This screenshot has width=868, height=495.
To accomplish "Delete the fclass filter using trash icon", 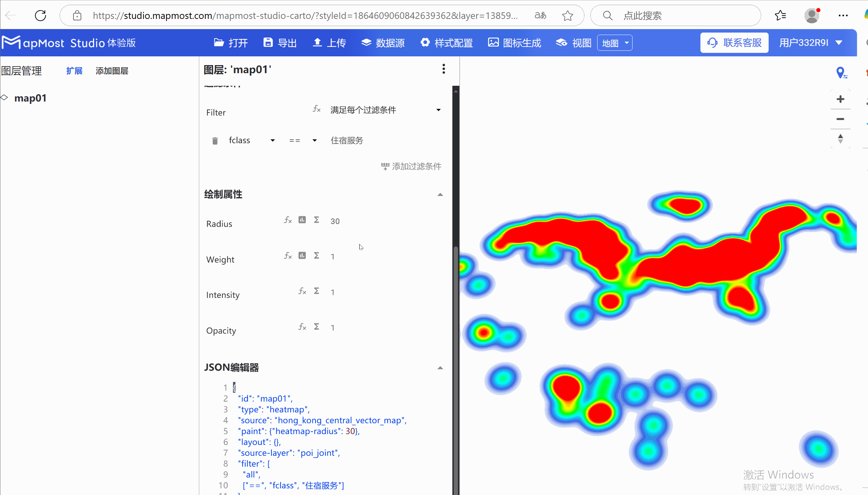I will coord(215,140).
